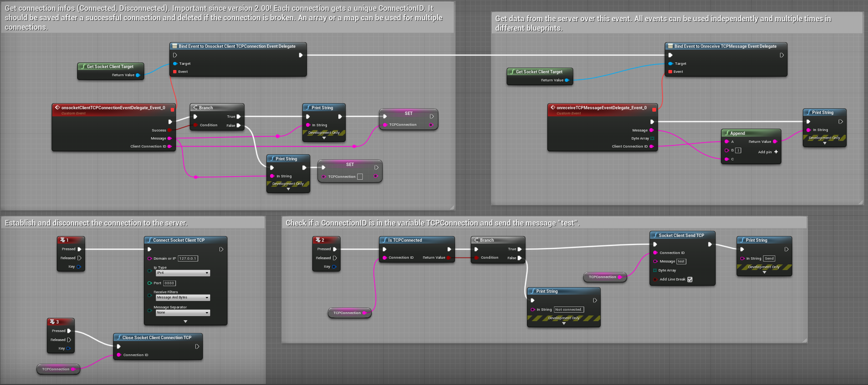
Task: Open the Message Separator dropdown set to None
Action: point(183,313)
